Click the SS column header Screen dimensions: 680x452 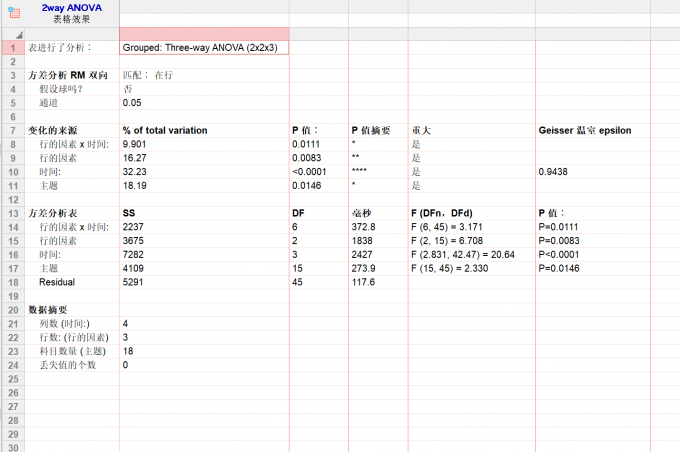point(129,213)
